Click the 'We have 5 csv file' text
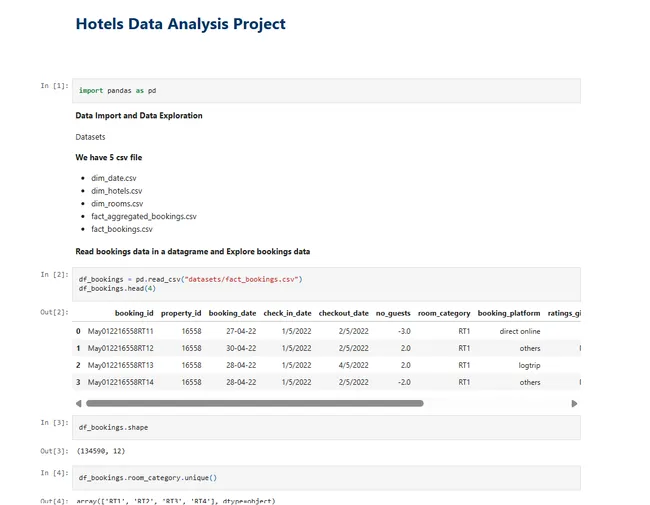Screen dimensions: 650x505 tap(109, 158)
